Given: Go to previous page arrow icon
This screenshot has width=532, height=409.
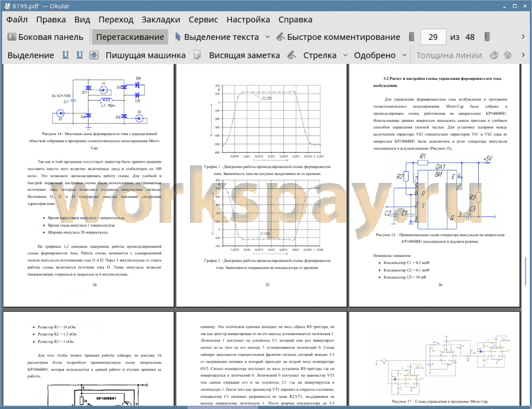Looking at the screenshot, I should click(412, 37).
